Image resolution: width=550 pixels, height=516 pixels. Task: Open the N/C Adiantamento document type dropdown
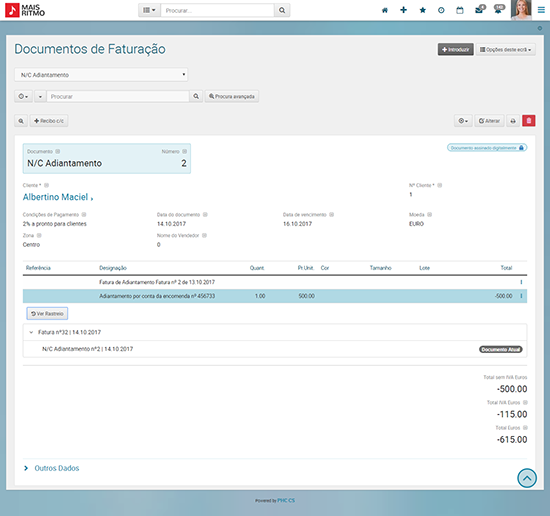pos(101,75)
